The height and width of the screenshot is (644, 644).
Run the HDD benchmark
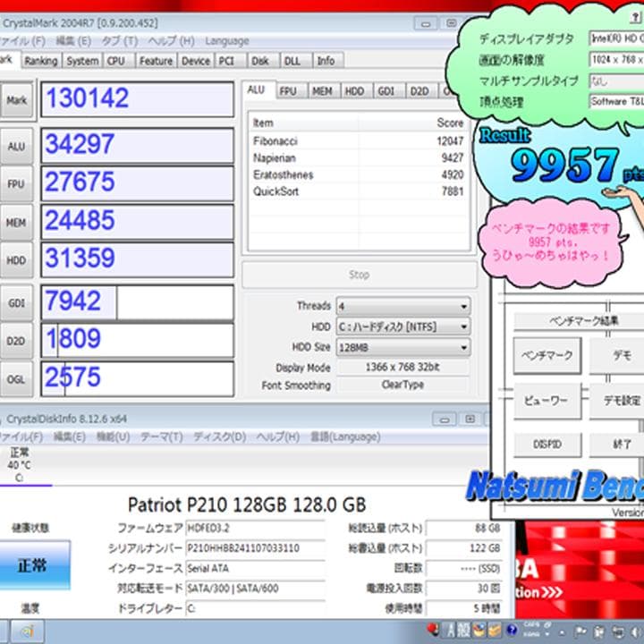(16, 260)
